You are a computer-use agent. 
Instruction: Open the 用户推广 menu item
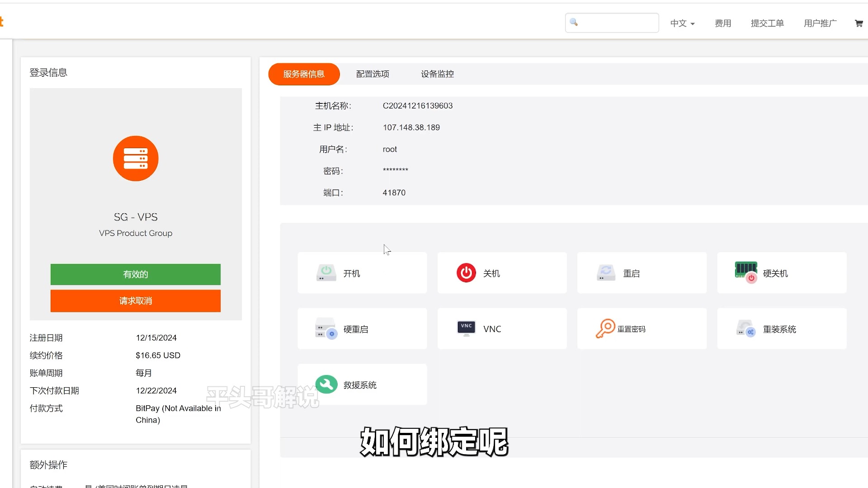click(820, 23)
